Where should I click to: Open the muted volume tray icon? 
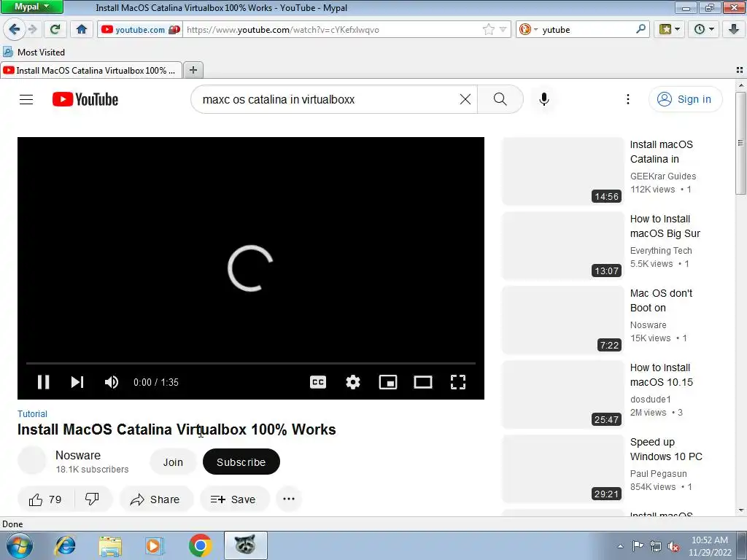(673, 546)
